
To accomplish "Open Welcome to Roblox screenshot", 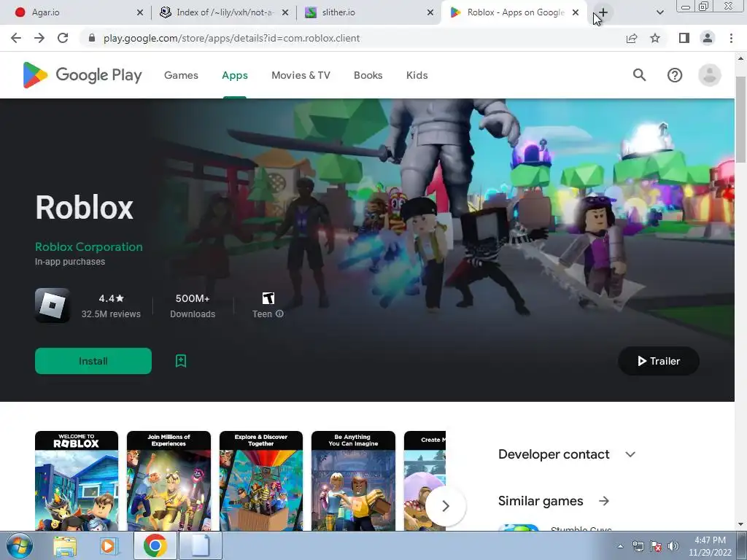I will click(77, 481).
